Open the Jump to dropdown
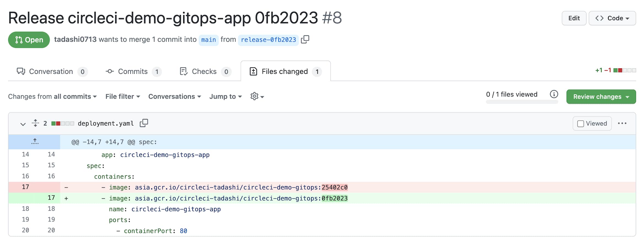 click(225, 96)
